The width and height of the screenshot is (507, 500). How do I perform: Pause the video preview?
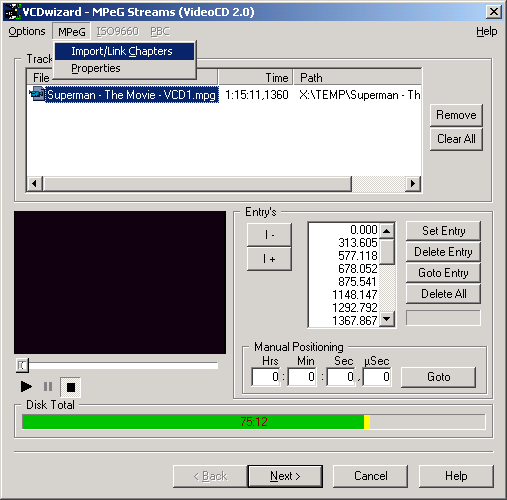point(48,387)
